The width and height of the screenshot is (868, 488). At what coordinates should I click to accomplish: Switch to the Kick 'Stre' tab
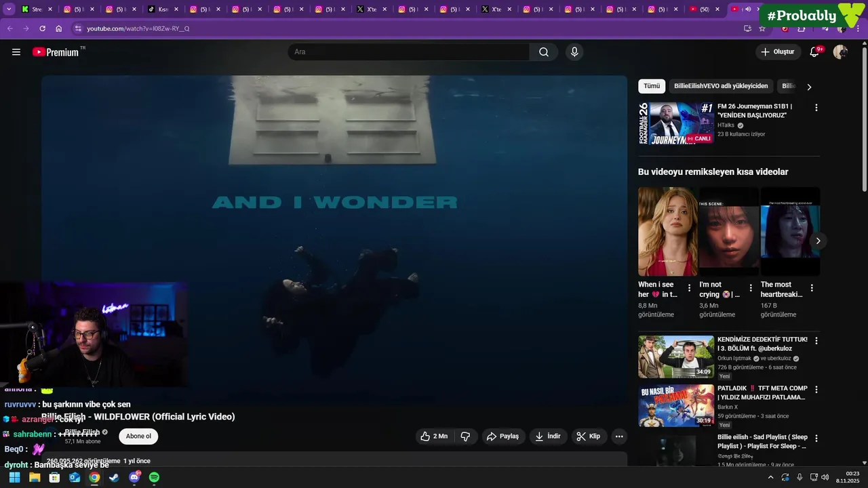pyautogui.click(x=37, y=9)
